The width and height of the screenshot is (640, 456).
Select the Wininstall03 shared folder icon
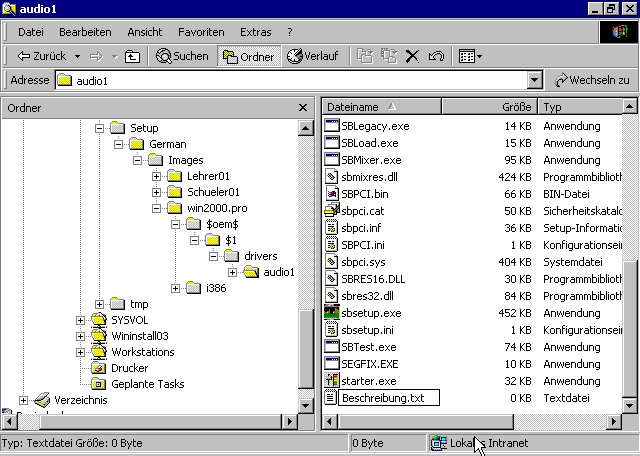[99, 336]
